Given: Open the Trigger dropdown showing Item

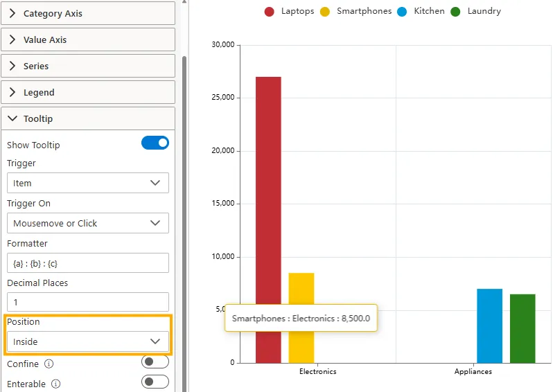Looking at the screenshot, I should click(88, 183).
